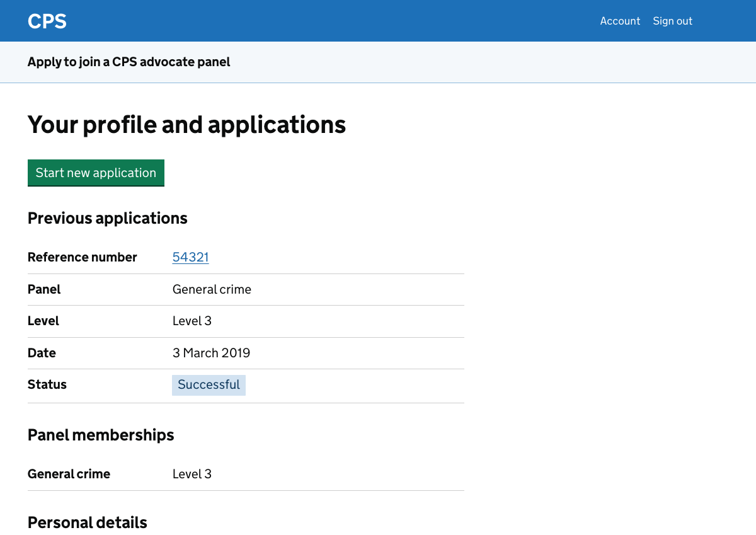
Task: Click the Successful status tag
Action: coord(209,384)
